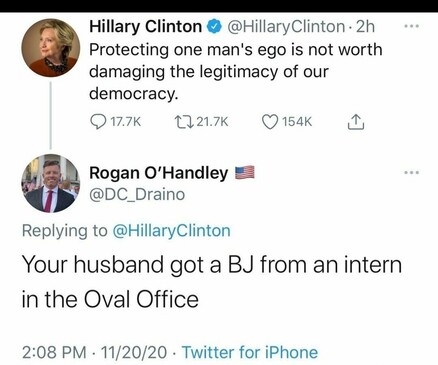Open Rogan O'Handley's profile picture
Screen dimensions: 438x365
[x=51, y=183]
